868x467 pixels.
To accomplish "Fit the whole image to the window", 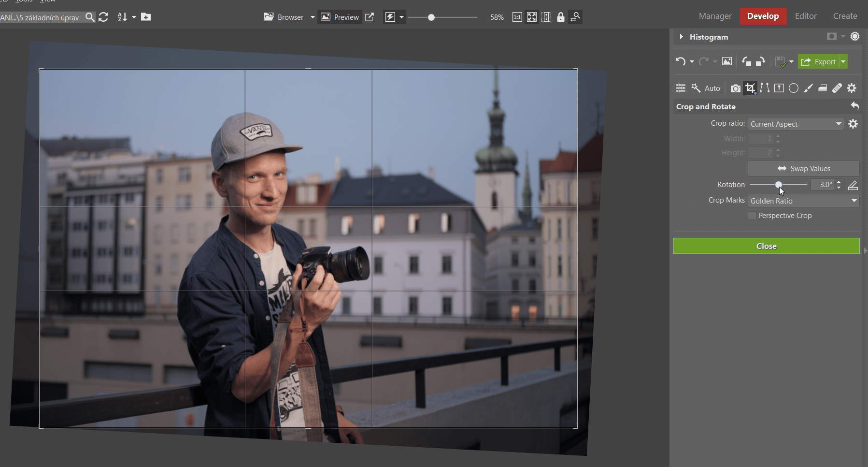I will [x=532, y=17].
